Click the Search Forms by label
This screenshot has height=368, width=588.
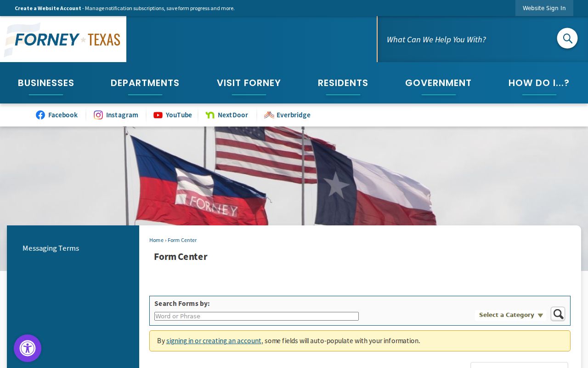click(182, 304)
